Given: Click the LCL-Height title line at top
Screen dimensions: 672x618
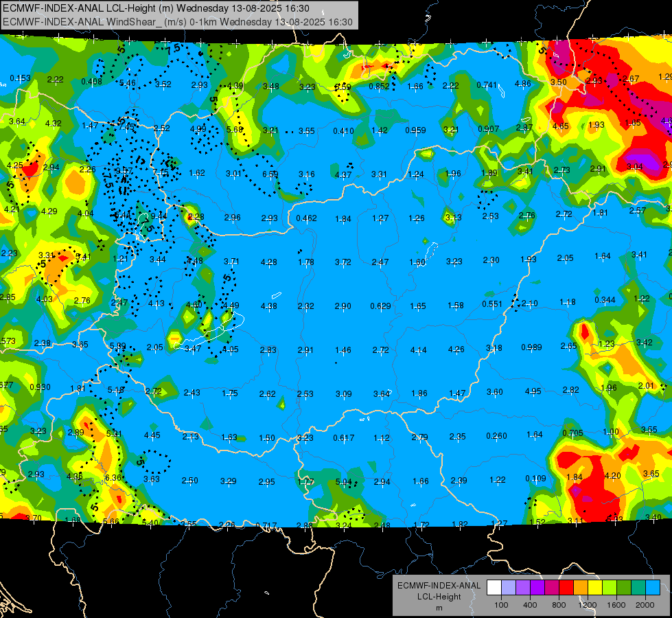Looking at the screenshot, I should pyautogui.click(x=156, y=8).
